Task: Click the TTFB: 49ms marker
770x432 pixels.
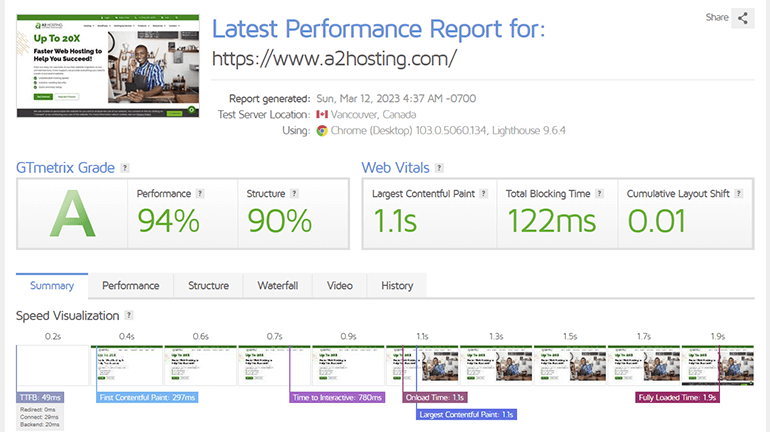Action: coord(40,397)
